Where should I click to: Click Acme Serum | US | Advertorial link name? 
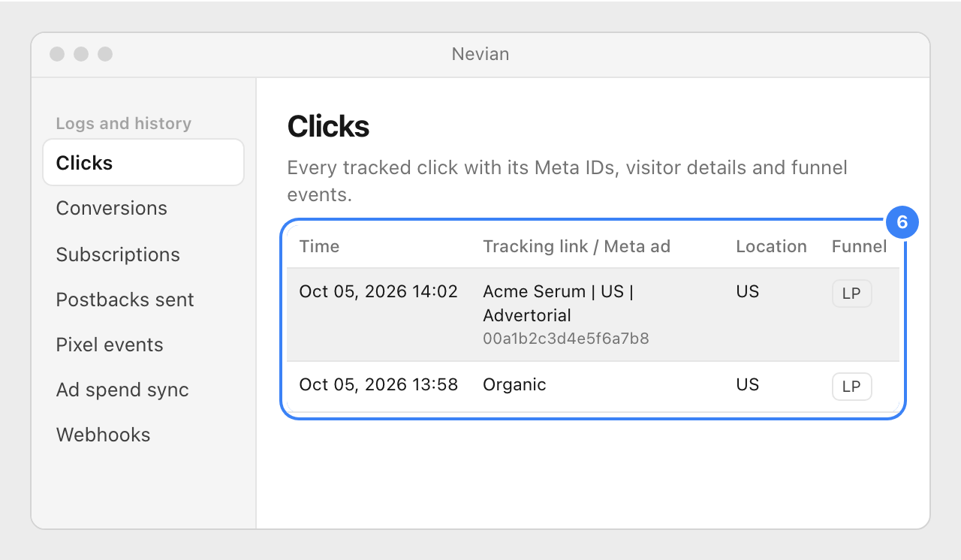coord(558,303)
